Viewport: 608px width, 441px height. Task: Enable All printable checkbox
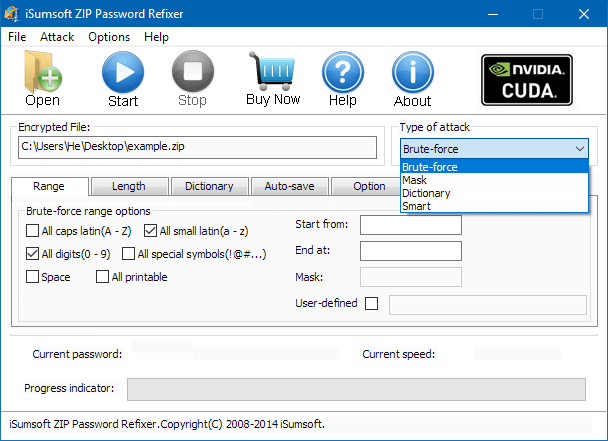coord(102,277)
